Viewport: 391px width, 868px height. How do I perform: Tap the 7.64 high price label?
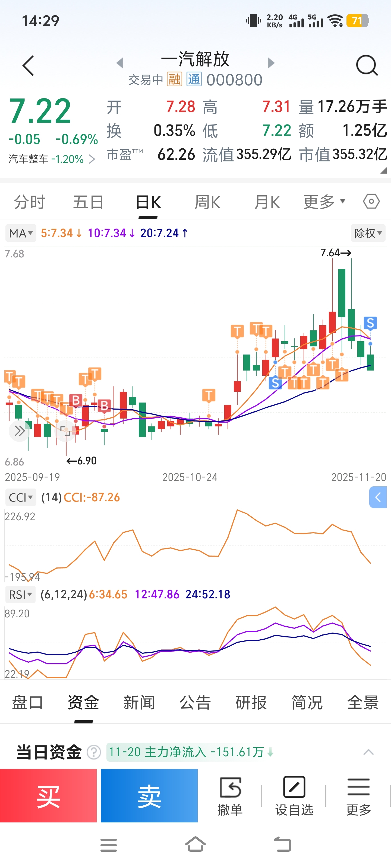pos(336,253)
